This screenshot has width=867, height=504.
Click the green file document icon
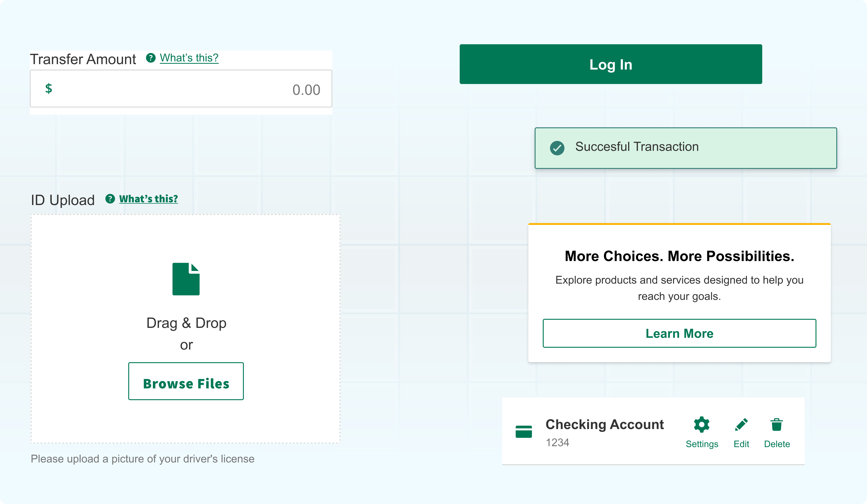pyautogui.click(x=186, y=279)
